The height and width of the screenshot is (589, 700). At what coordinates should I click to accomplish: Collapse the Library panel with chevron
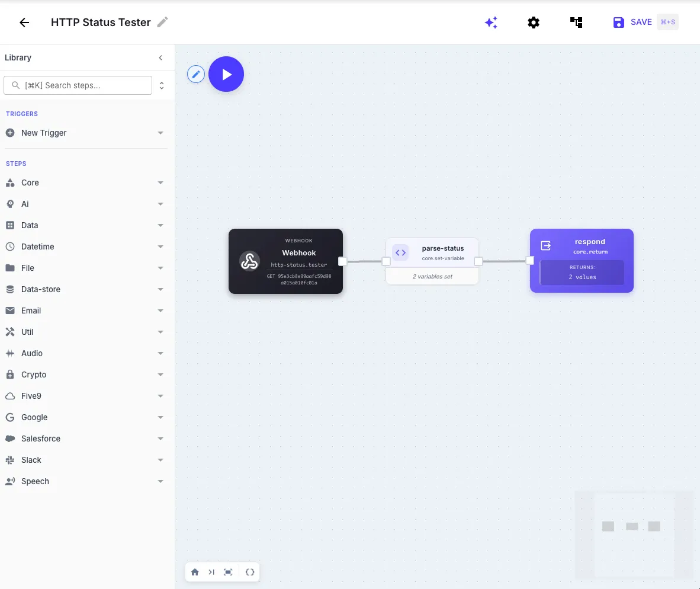click(x=160, y=57)
